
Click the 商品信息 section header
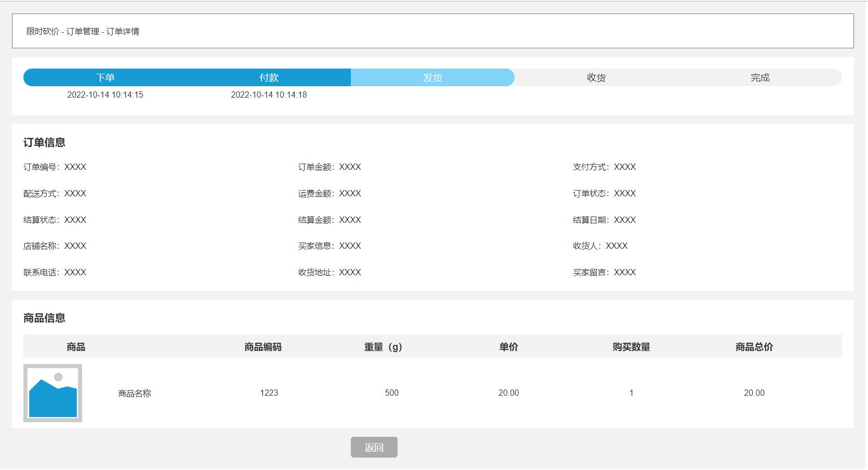coord(44,318)
